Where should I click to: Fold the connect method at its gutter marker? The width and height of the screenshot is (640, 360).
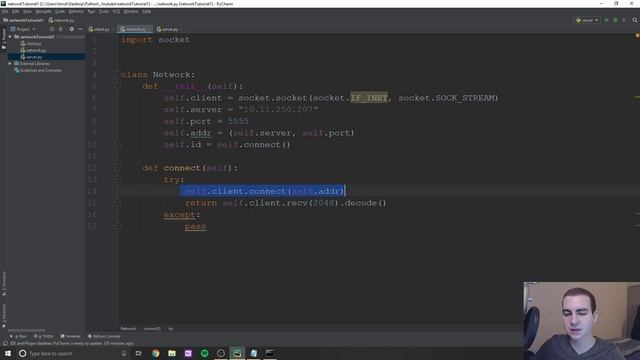(118, 167)
